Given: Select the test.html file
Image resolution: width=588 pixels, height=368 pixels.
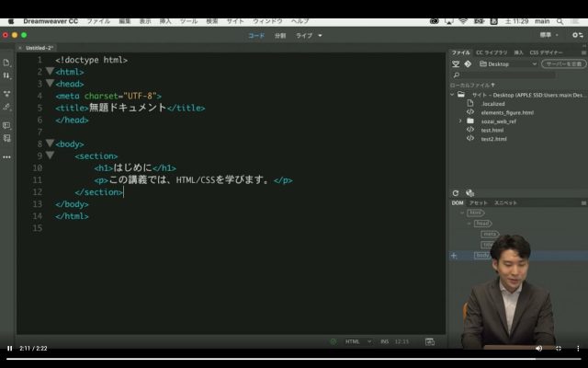Looking at the screenshot, I should pos(492,131).
